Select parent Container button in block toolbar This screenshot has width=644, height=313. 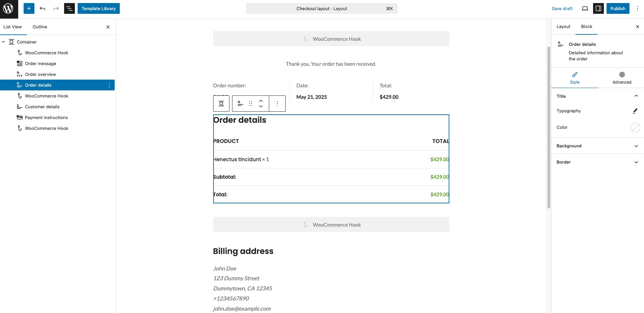pyautogui.click(x=221, y=104)
